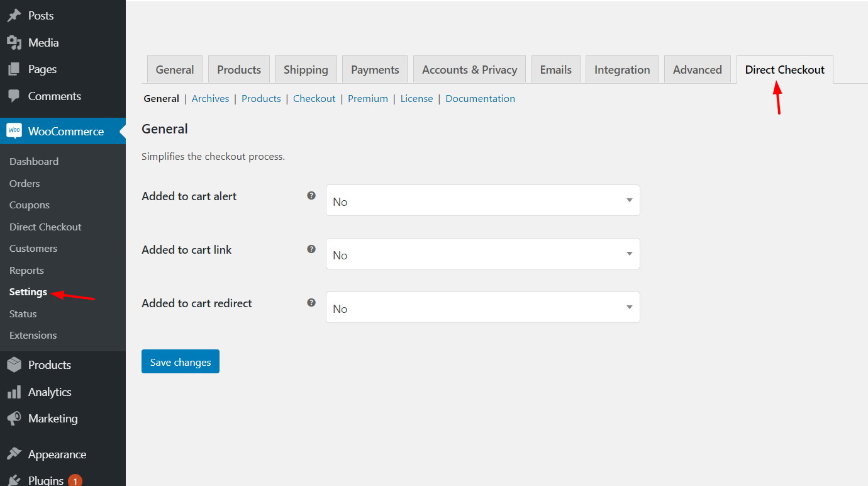Open the Payments settings tab
This screenshot has width=868, height=486.
(375, 70)
